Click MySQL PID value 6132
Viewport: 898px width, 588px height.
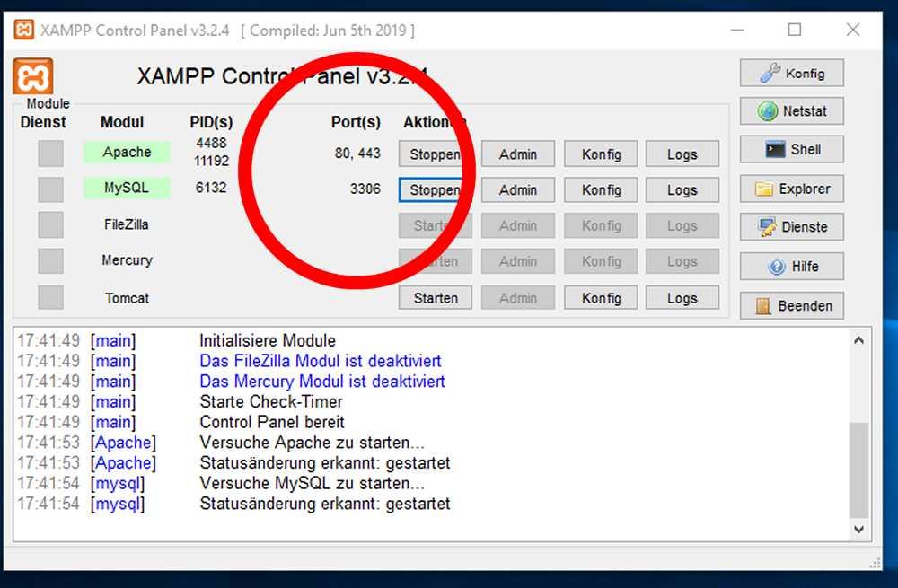tap(211, 188)
